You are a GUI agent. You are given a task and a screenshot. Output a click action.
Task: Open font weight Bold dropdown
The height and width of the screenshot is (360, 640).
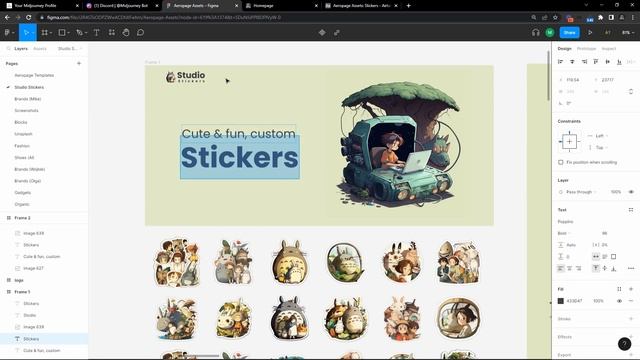[564, 233]
